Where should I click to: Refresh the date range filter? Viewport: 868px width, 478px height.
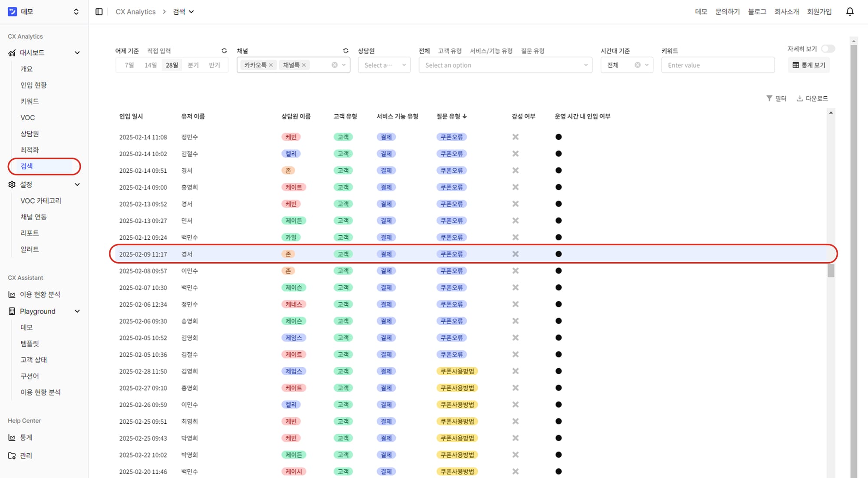224,50
